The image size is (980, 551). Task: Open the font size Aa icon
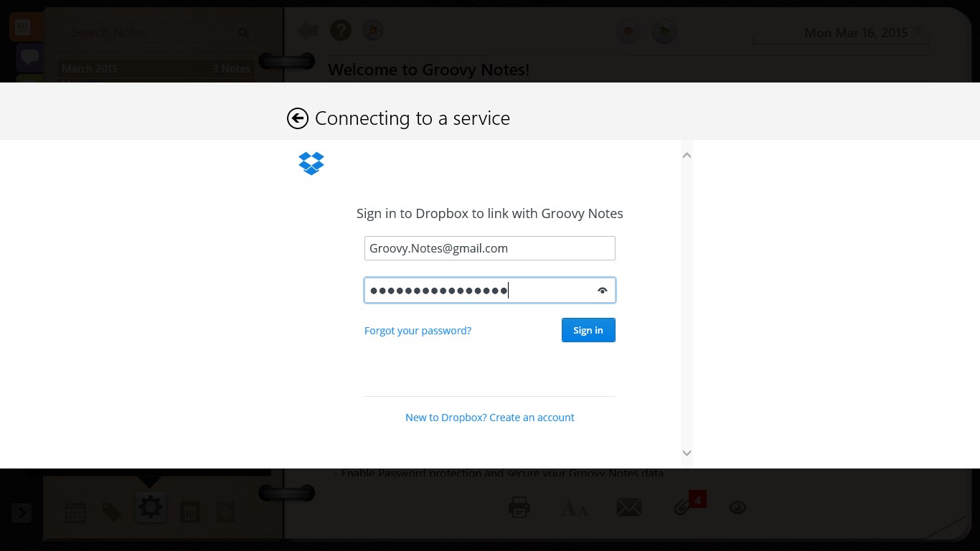(x=574, y=509)
